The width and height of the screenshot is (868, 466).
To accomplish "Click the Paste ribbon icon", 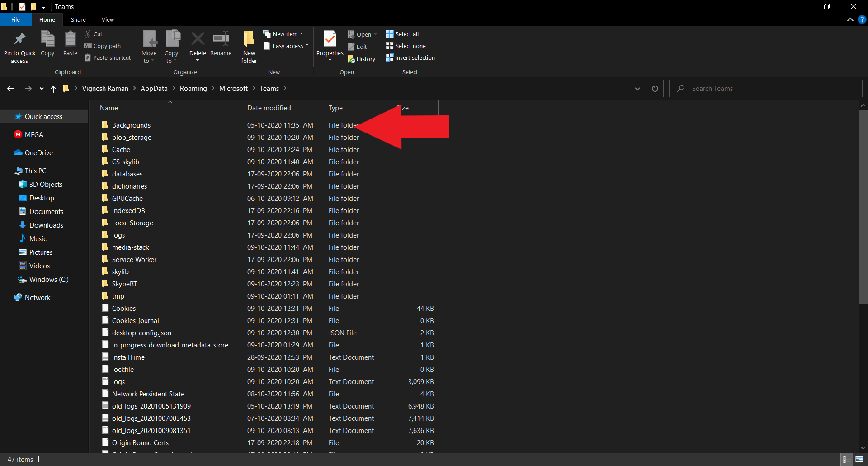I will pos(70,39).
